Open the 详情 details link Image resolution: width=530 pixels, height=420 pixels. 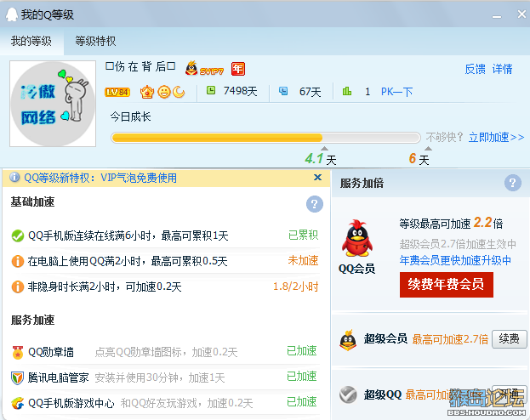point(502,69)
